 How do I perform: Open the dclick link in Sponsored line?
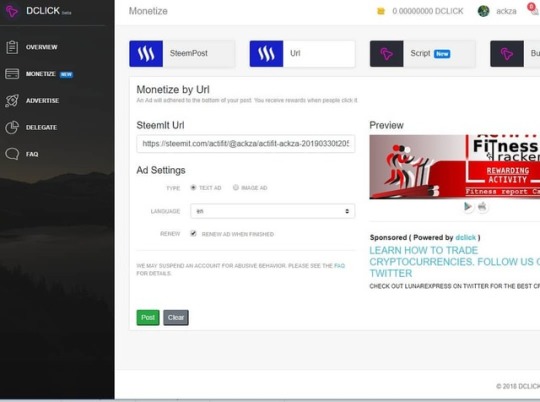pos(466,237)
